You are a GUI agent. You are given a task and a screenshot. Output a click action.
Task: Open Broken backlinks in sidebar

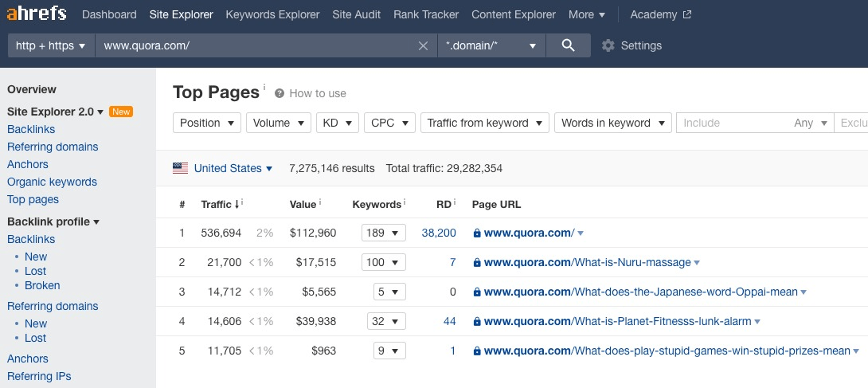tap(42, 285)
